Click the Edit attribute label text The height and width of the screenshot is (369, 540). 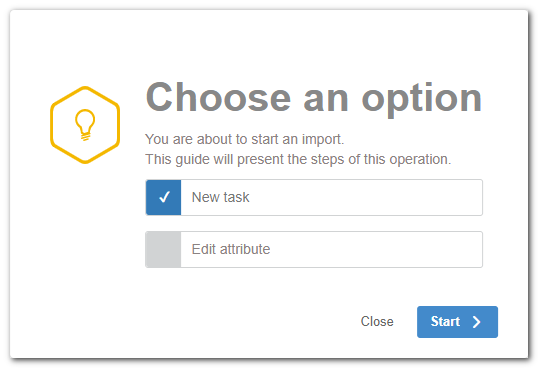(231, 249)
